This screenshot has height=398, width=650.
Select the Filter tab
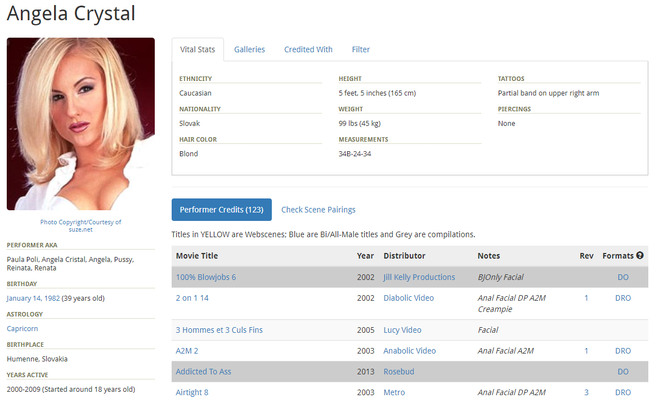361,49
